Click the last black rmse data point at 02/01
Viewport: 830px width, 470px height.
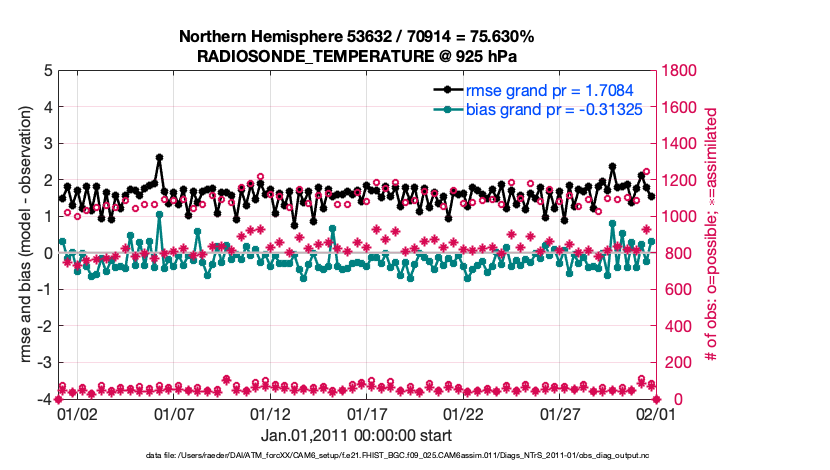click(652, 196)
